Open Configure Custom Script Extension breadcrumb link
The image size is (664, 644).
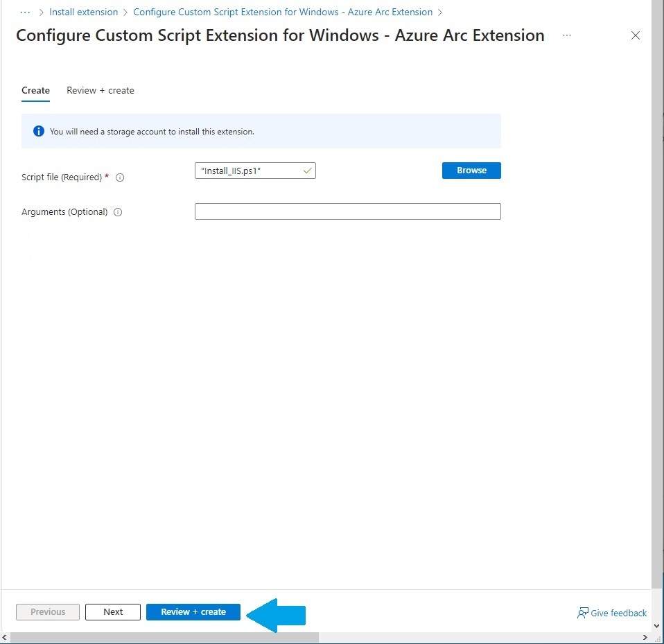[283, 12]
